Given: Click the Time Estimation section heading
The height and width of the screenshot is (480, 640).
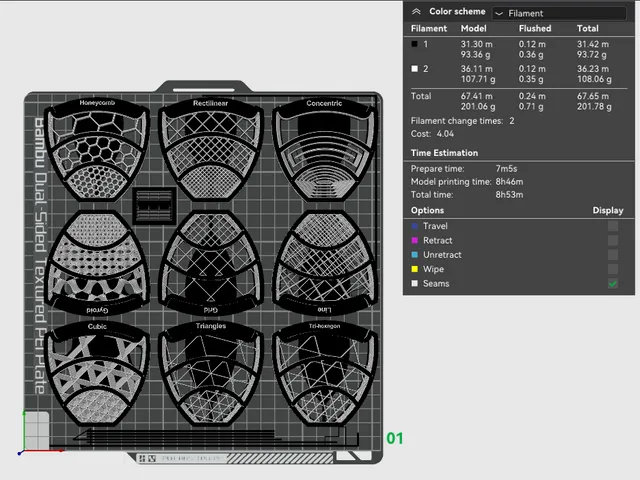Looking at the screenshot, I should point(444,153).
